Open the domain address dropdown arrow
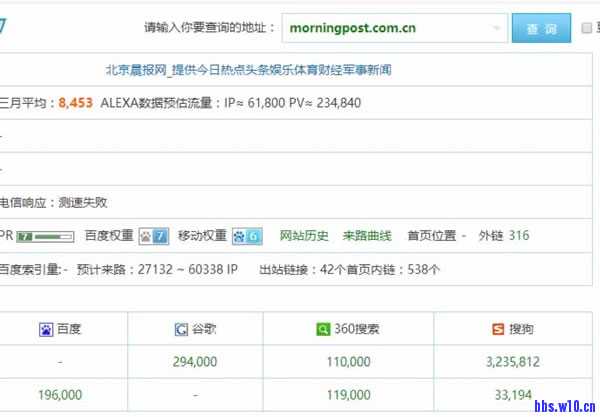Viewport: 600px width, 417px height. point(494,28)
